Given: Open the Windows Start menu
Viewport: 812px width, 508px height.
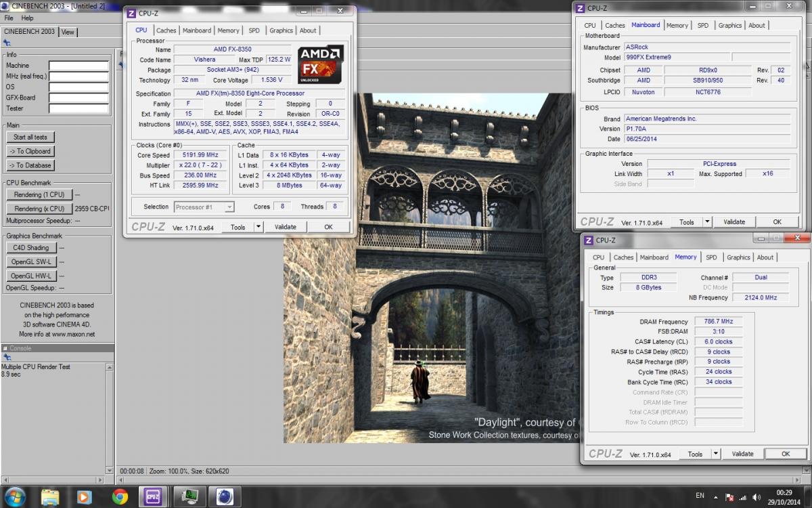Looking at the screenshot, I should point(14,496).
